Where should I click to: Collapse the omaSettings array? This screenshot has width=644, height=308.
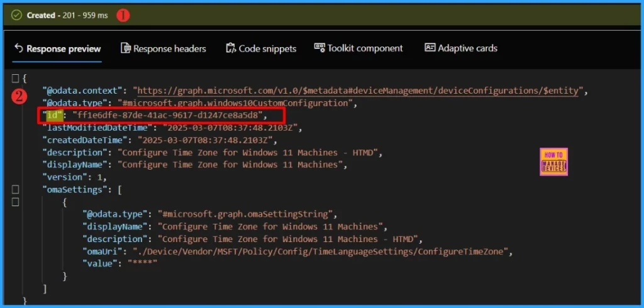pos(15,189)
